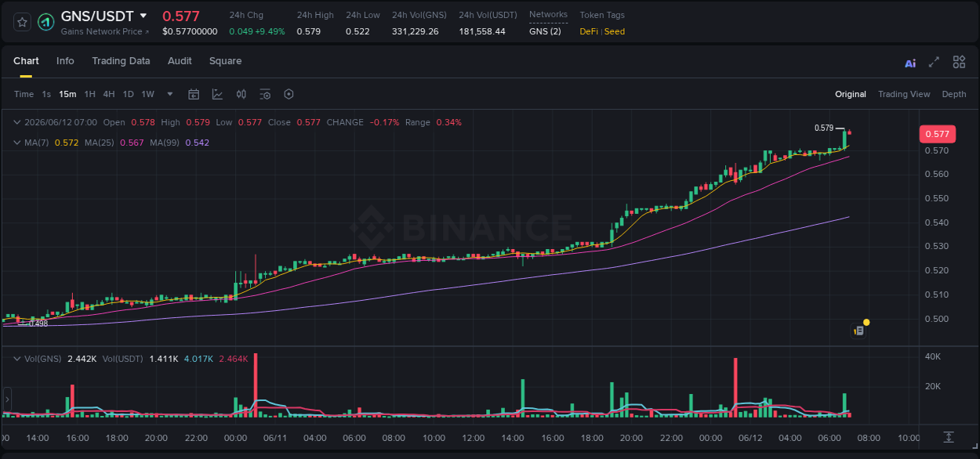
Task: Open the hexagon chart settings icon
Action: [x=289, y=94]
